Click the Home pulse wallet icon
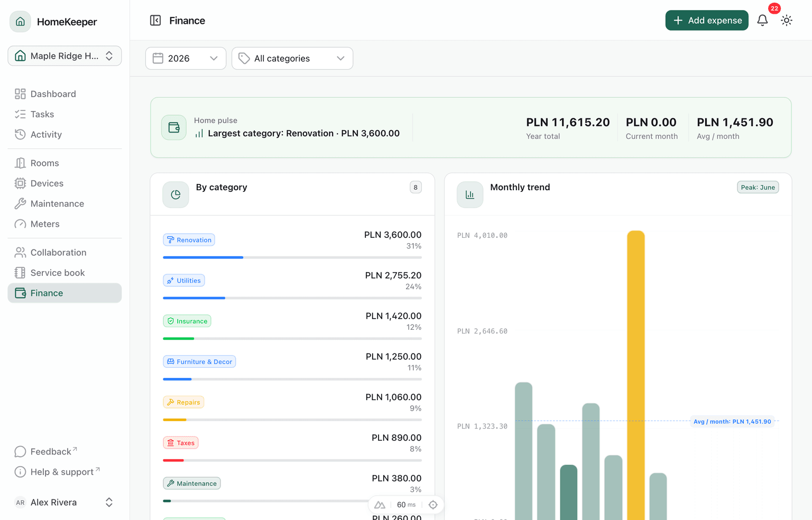This screenshot has height=520, width=812. pyautogui.click(x=174, y=127)
